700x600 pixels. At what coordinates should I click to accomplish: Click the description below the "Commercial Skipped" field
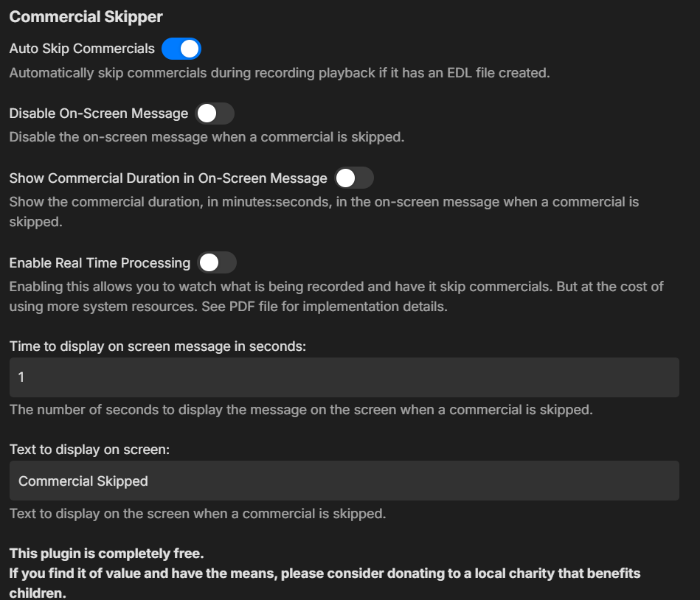click(197, 514)
